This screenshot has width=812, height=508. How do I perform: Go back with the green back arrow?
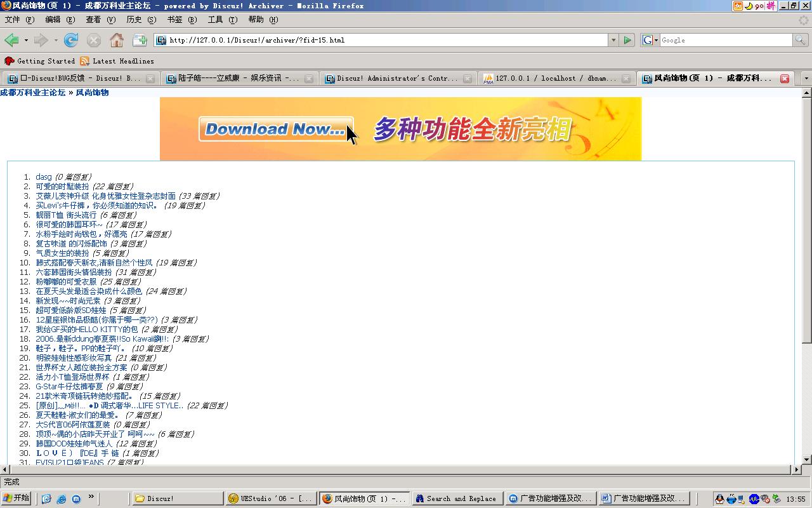click(x=11, y=40)
